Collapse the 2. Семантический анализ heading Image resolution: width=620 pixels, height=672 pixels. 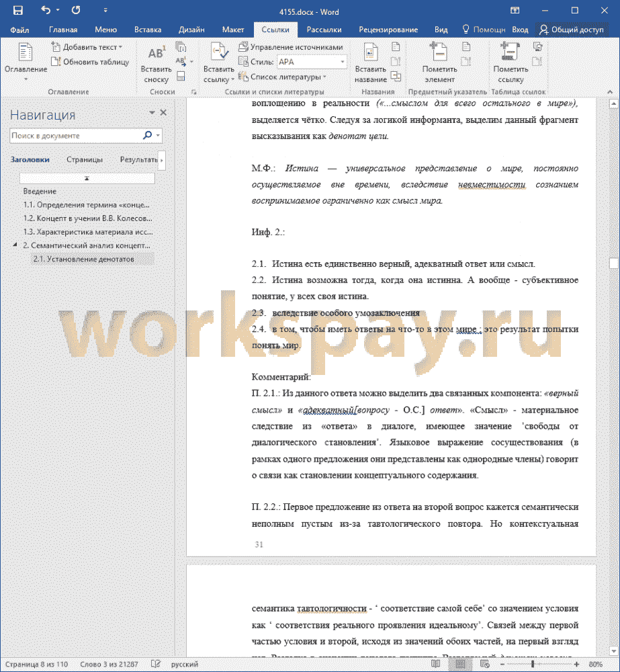click(x=15, y=245)
